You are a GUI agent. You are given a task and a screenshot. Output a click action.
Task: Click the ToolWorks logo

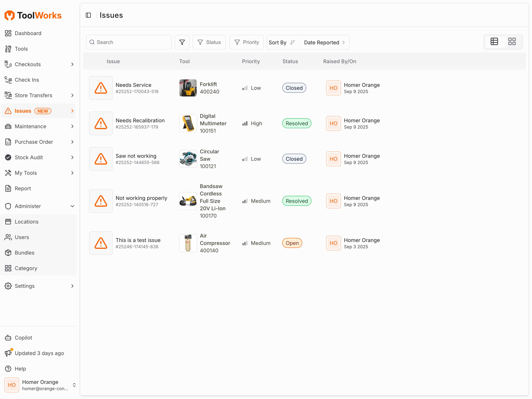(33, 15)
